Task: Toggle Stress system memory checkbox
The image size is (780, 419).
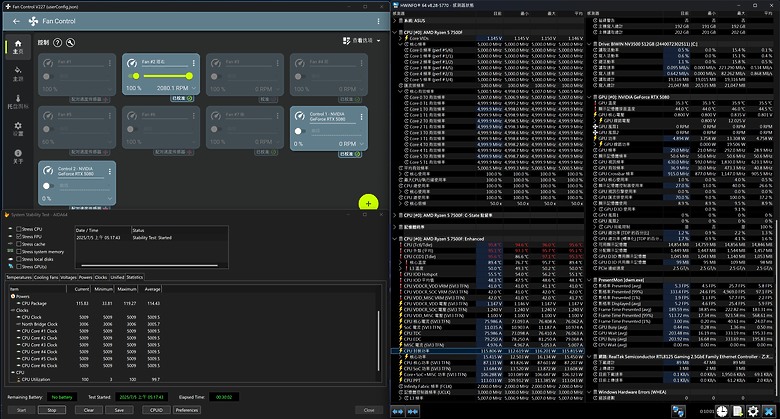Action: coord(19,251)
